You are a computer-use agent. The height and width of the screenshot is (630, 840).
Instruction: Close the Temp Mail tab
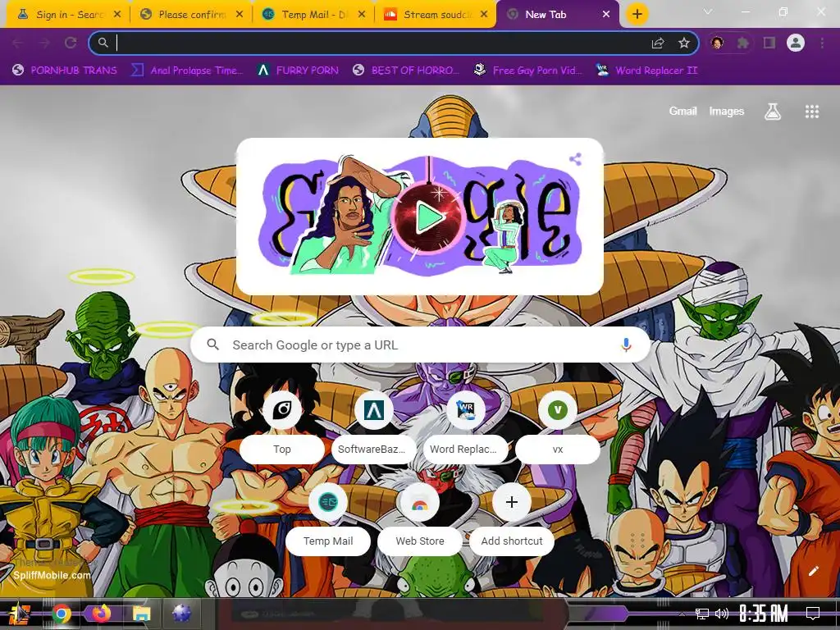pos(362,15)
